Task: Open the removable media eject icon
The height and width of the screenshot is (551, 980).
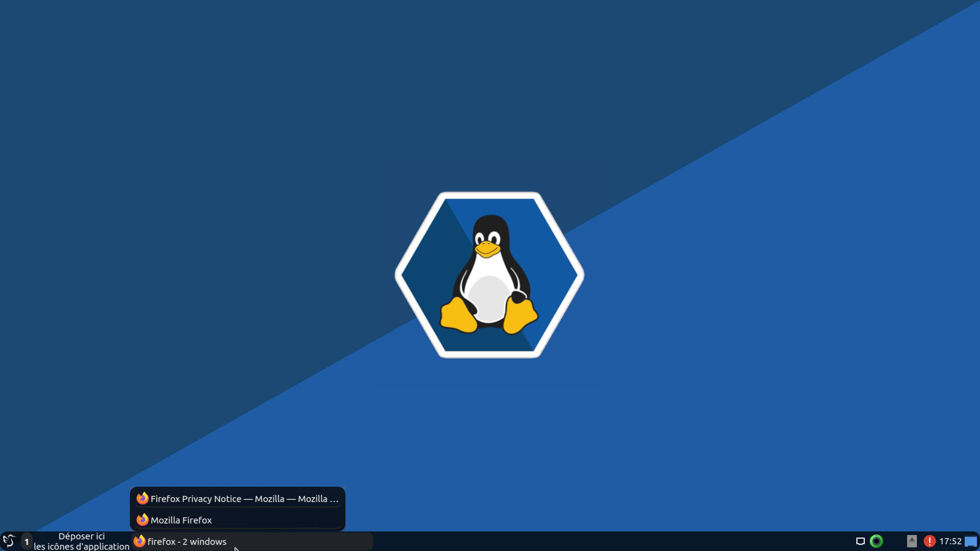Action: [912, 541]
